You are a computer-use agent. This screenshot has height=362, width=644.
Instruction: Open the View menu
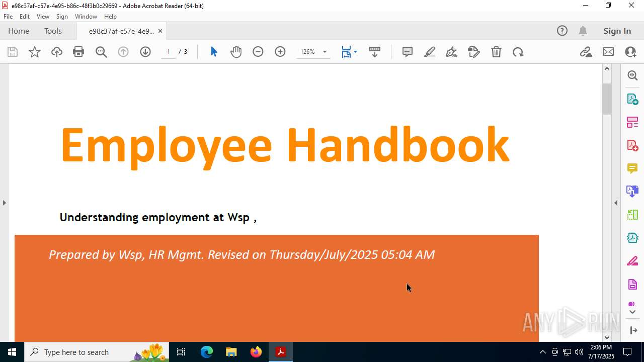[x=43, y=17]
